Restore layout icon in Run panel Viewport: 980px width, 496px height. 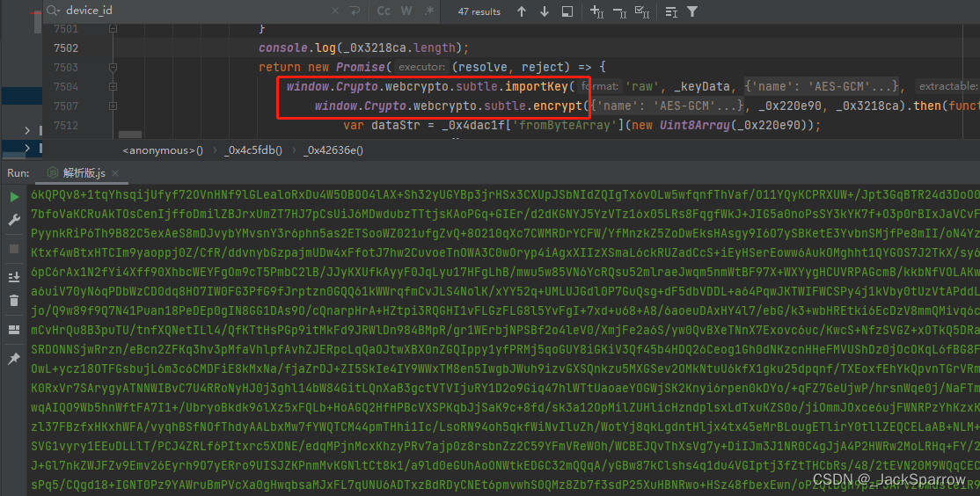point(14,330)
